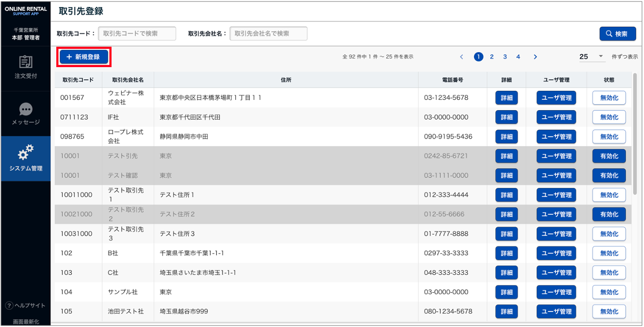Open the 25 items-per-page dropdown
The image size is (644, 327).
(591, 57)
